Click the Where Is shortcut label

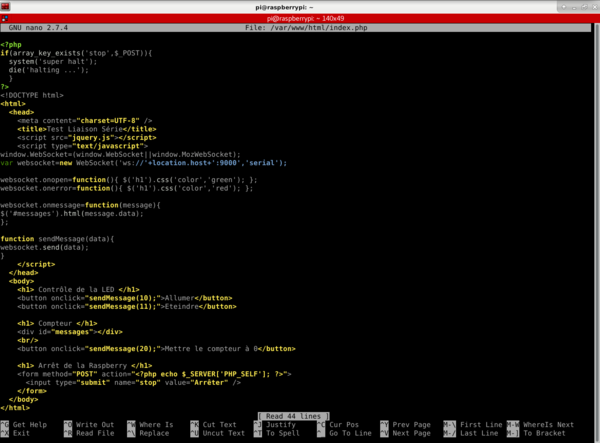click(155, 424)
